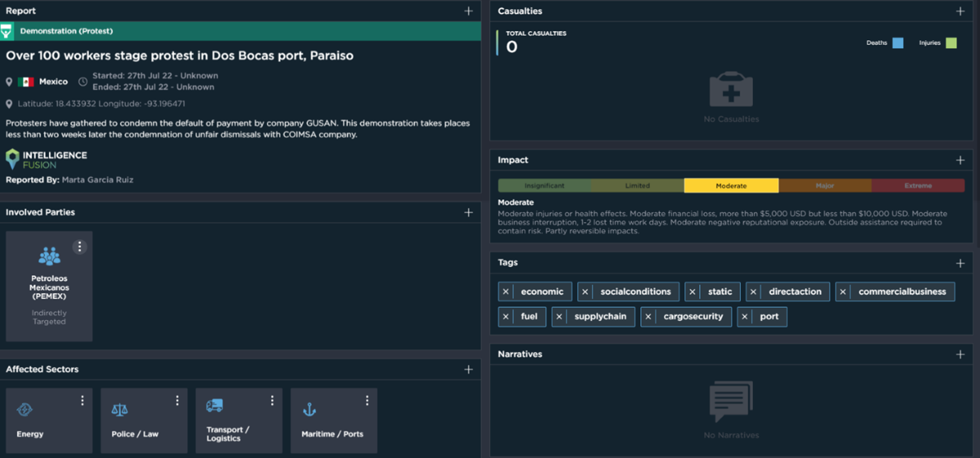
Task: Click the PEMEX group people icon
Action: tap(49, 256)
